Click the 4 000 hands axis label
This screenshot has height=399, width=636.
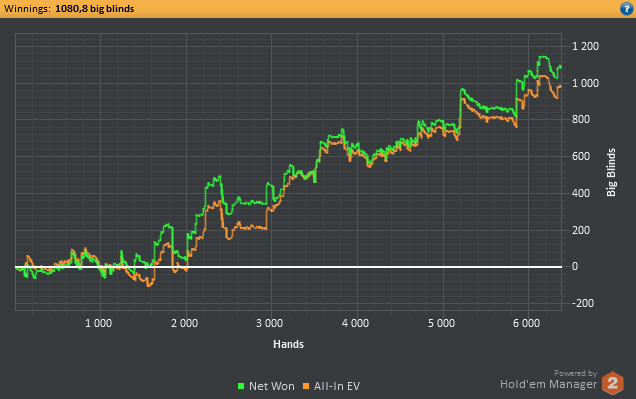coord(355,323)
